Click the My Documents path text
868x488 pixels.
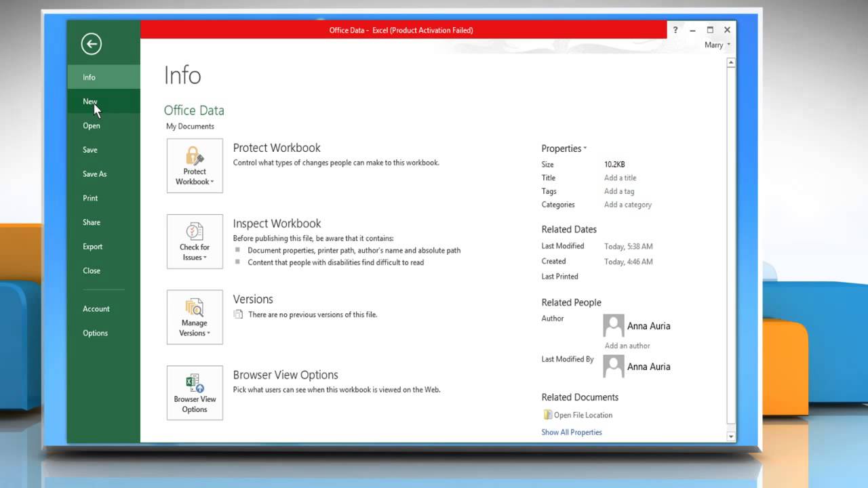click(x=190, y=126)
